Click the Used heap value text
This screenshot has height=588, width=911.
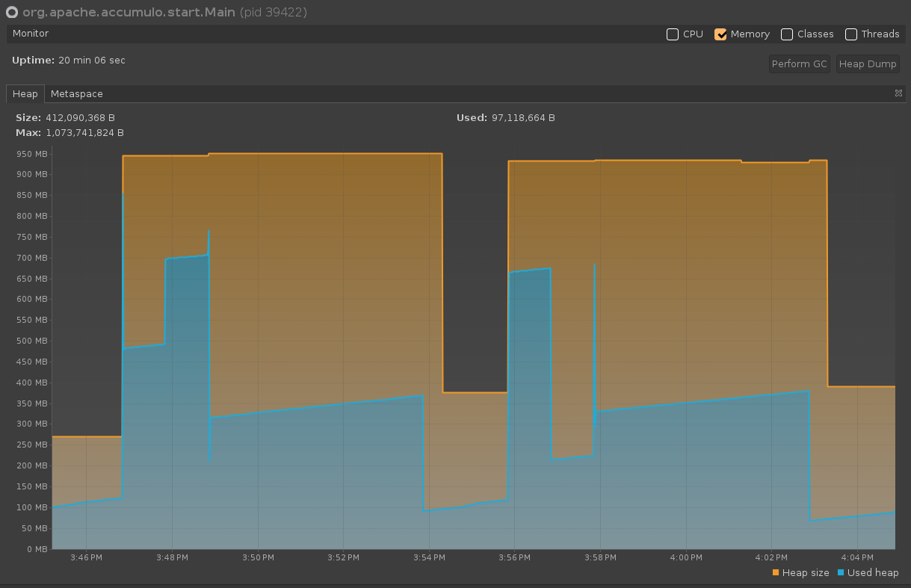522,118
